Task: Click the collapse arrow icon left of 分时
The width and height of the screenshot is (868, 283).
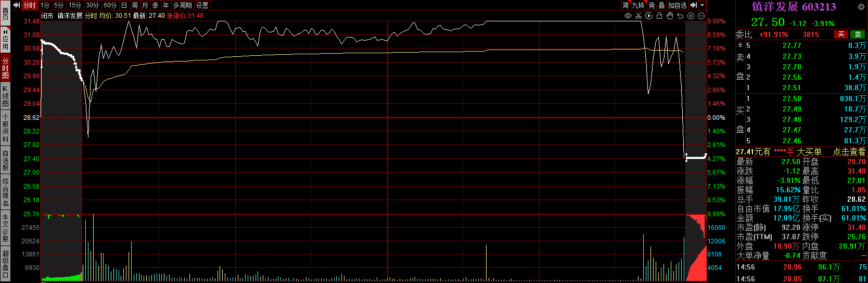Action: pos(17,5)
